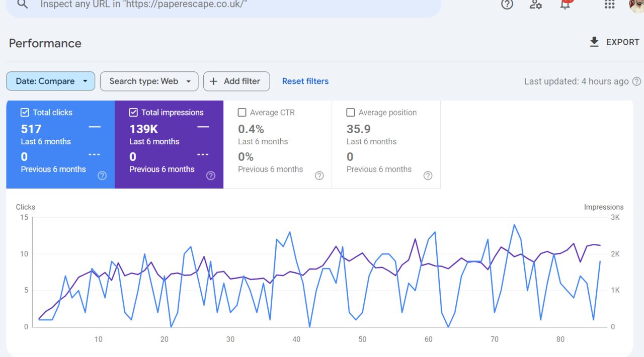Click the help icon in Total impressions card
This screenshot has height=357, width=644.
click(x=211, y=175)
